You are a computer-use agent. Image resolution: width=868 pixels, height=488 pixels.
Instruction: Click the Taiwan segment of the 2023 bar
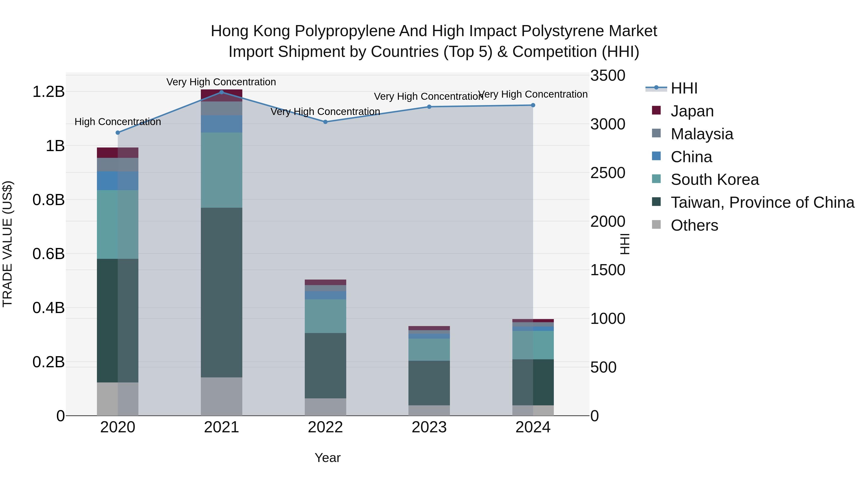(x=429, y=383)
